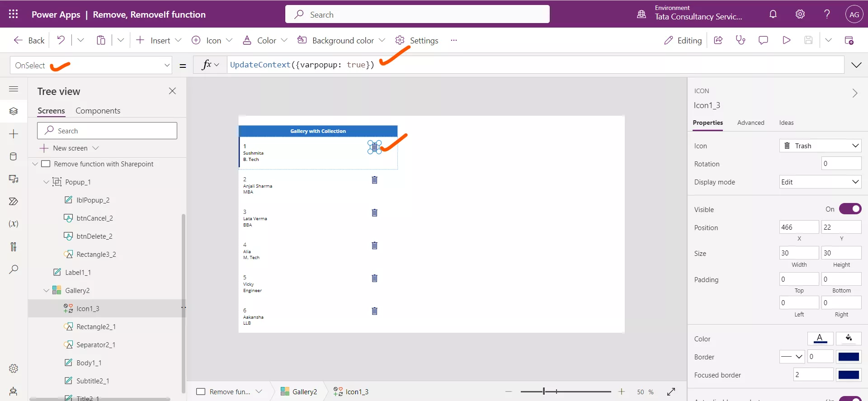Click the Paste clipboard icon
This screenshot has height=401, width=868.
point(101,40)
